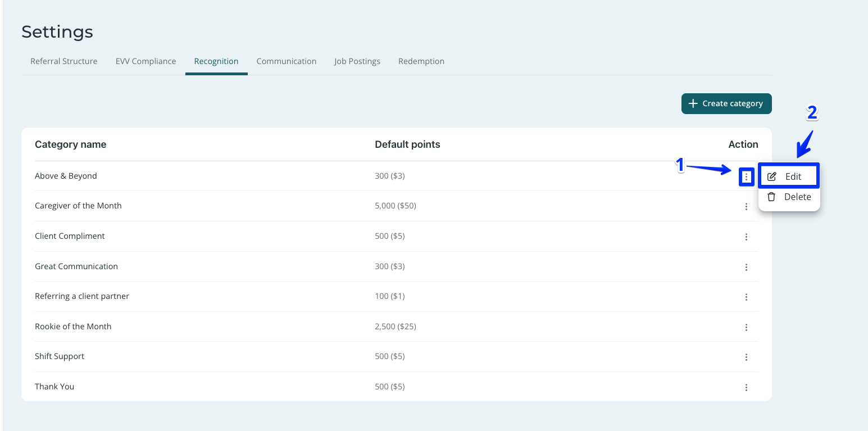Click the Default points column header
Image resolution: width=868 pixels, height=431 pixels.
407,144
